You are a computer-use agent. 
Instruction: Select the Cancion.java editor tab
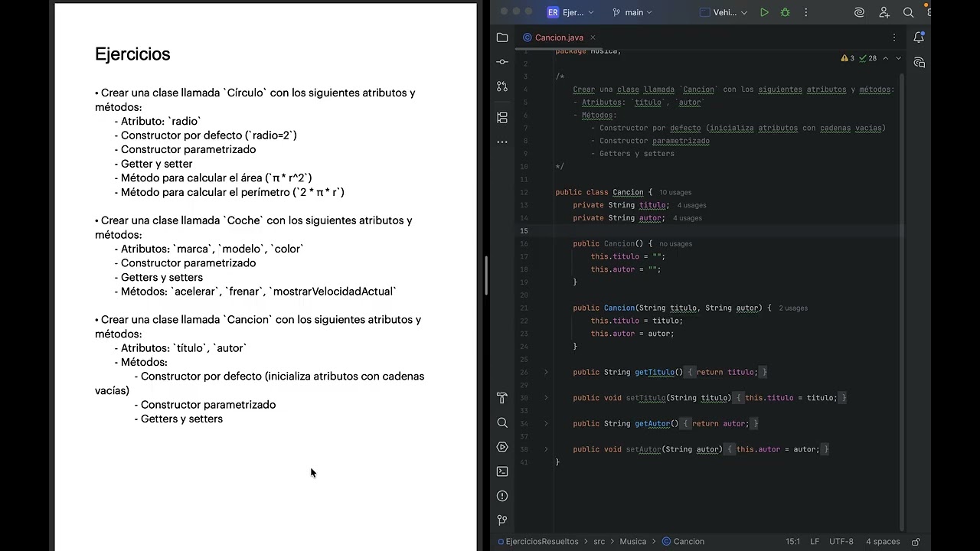[559, 37]
